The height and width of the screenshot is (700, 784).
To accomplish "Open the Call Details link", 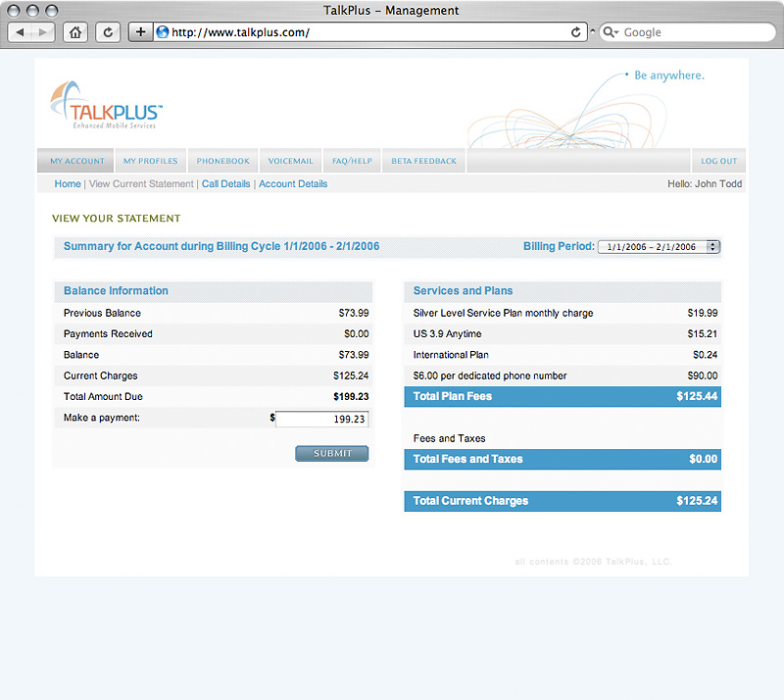I will [226, 183].
